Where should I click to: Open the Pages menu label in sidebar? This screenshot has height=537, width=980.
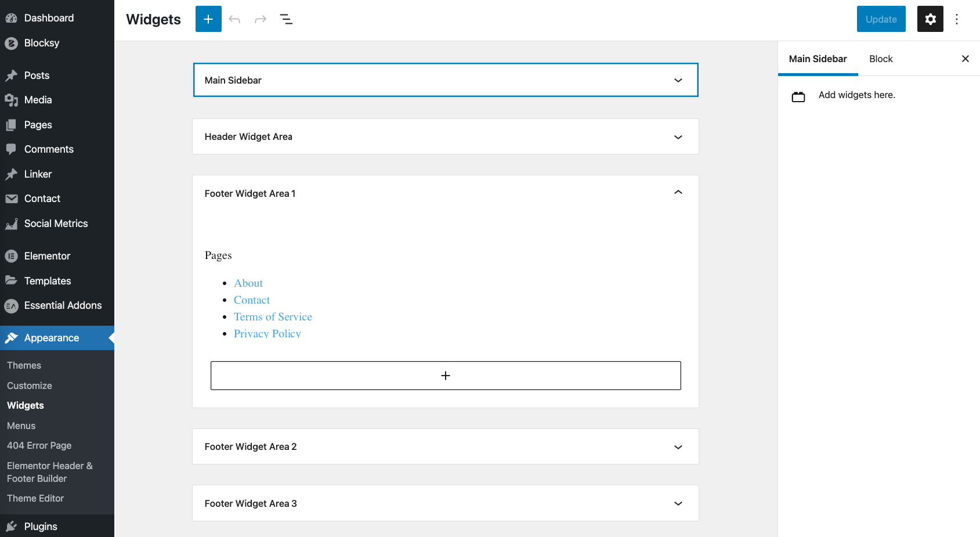tap(38, 125)
